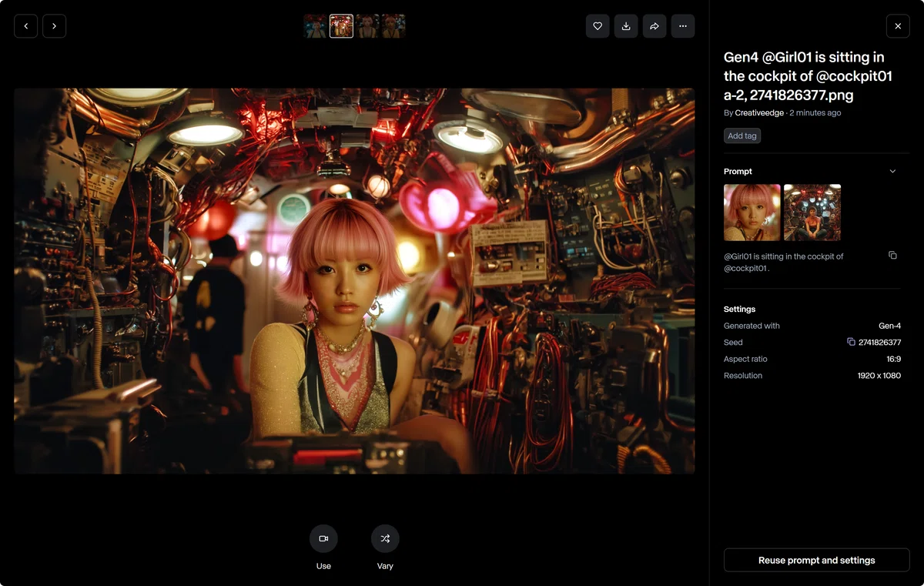Click the 'Settings' section heading
This screenshot has height=586, width=924.
pos(739,309)
